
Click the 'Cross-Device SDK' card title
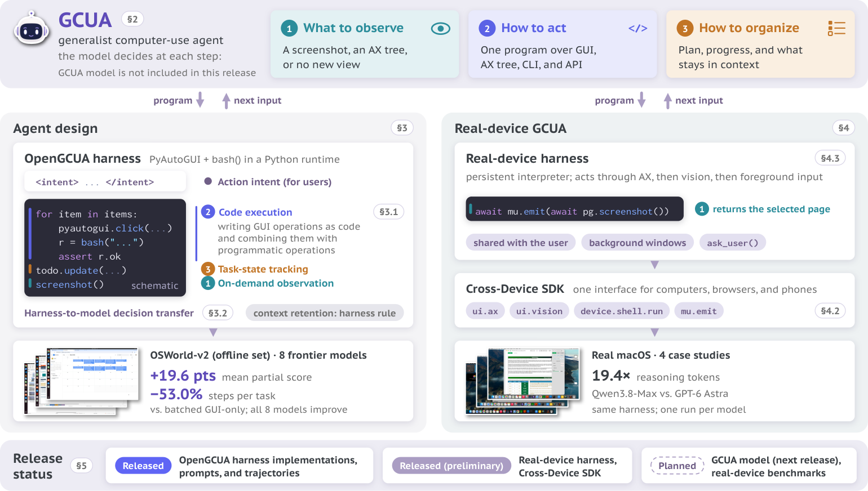click(515, 289)
